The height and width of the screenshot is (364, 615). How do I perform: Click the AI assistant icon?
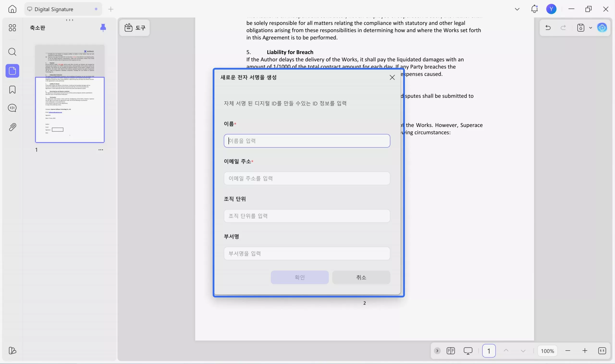coord(602,28)
